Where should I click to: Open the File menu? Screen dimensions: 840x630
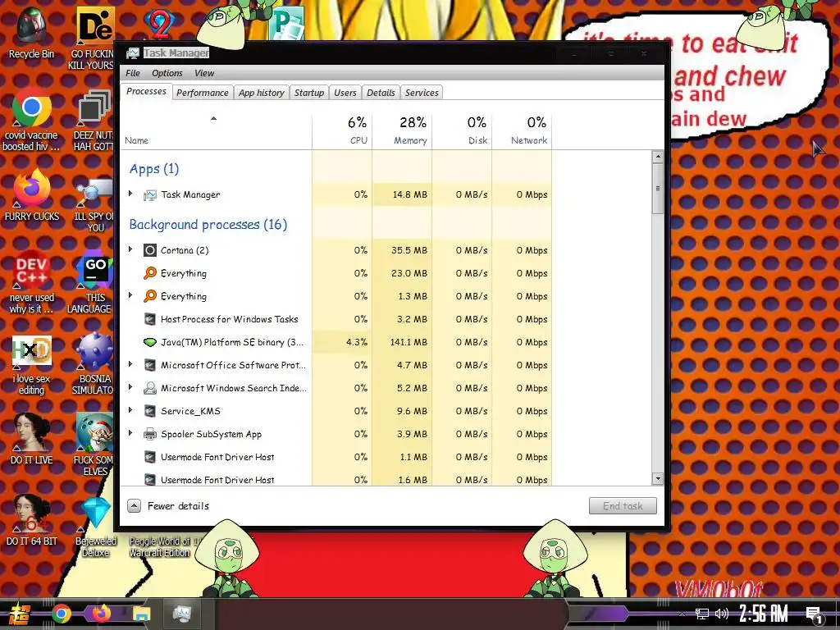tap(132, 73)
